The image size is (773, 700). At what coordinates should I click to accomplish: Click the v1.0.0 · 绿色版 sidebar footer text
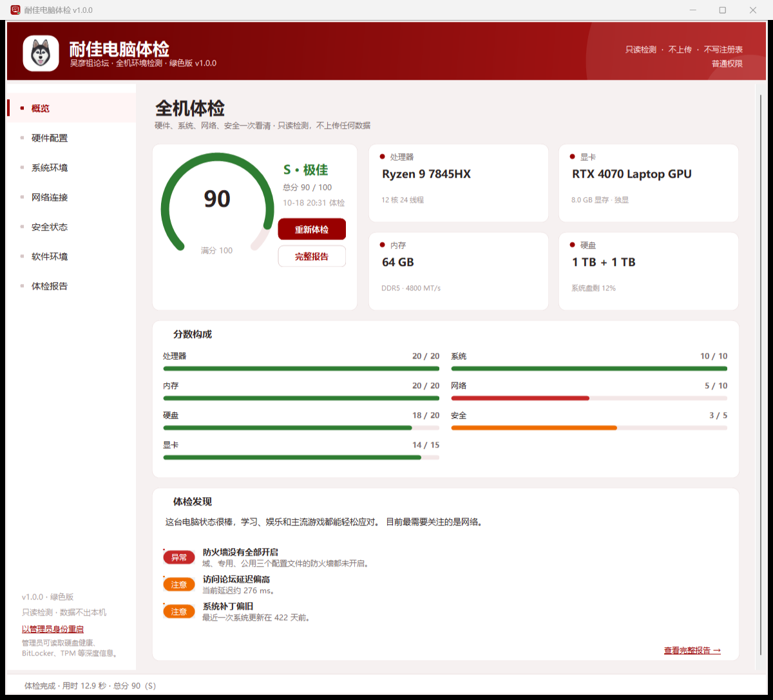(48, 597)
